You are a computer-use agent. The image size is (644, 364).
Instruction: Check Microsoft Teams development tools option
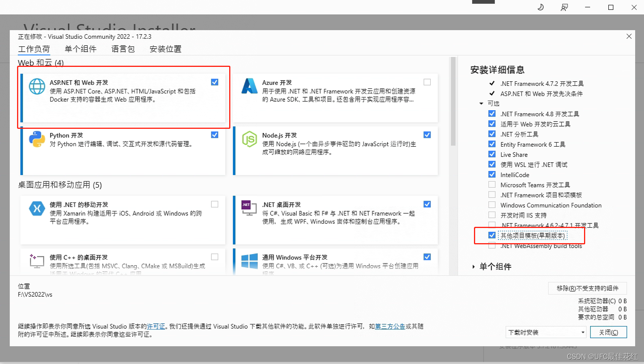pos(492,185)
